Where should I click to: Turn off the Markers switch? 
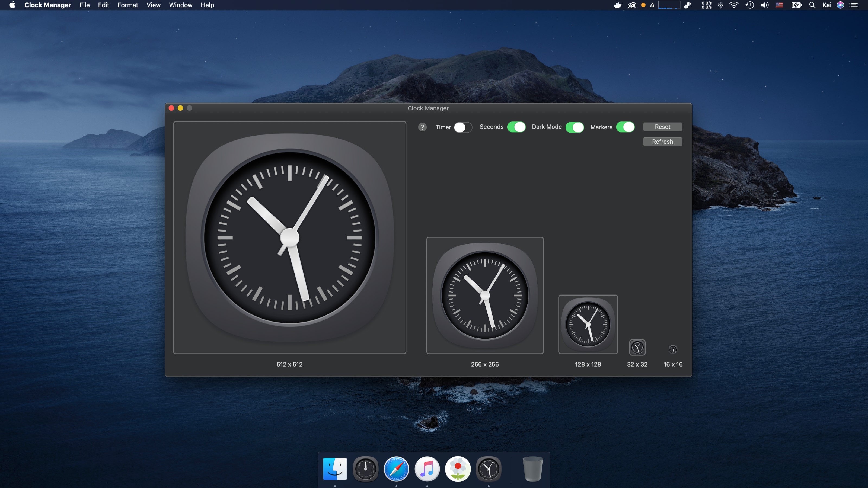click(626, 127)
